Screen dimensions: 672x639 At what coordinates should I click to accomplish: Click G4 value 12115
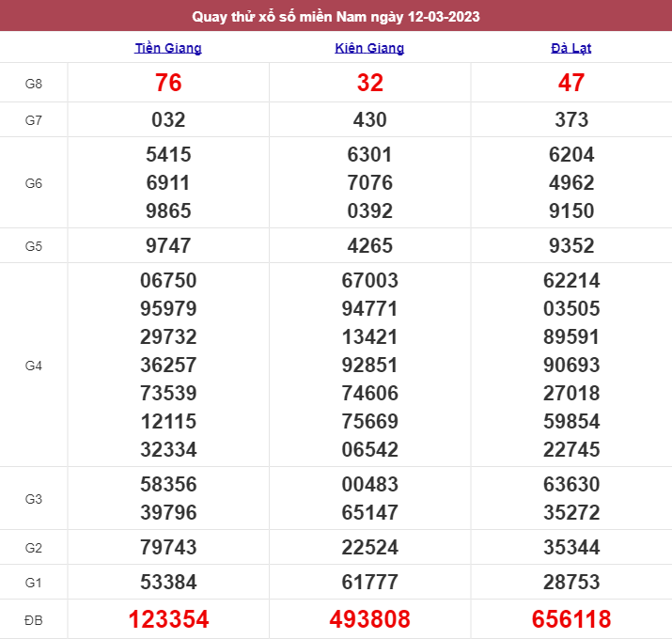(168, 421)
